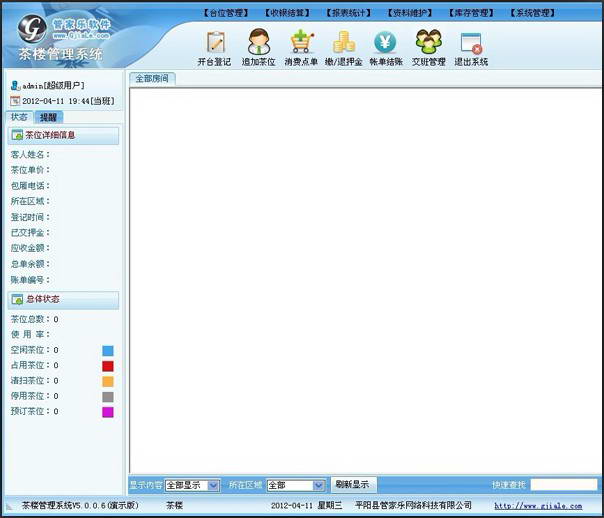Image resolution: width=604 pixels, height=518 pixels.
Task: Click the 交班管理 people icon
Action: click(x=428, y=42)
